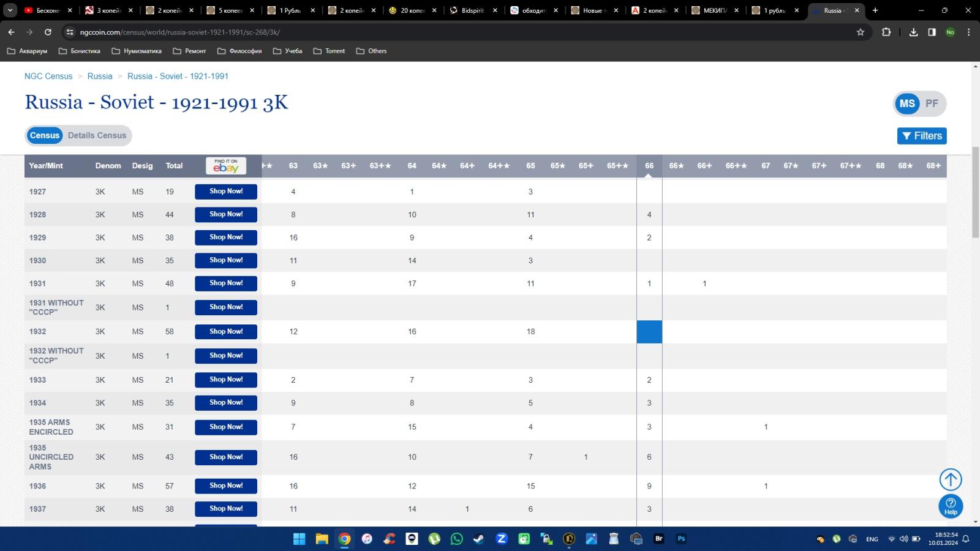Open the notifications bell icon
Viewport: 980px width, 551px height.
[x=966, y=539]
